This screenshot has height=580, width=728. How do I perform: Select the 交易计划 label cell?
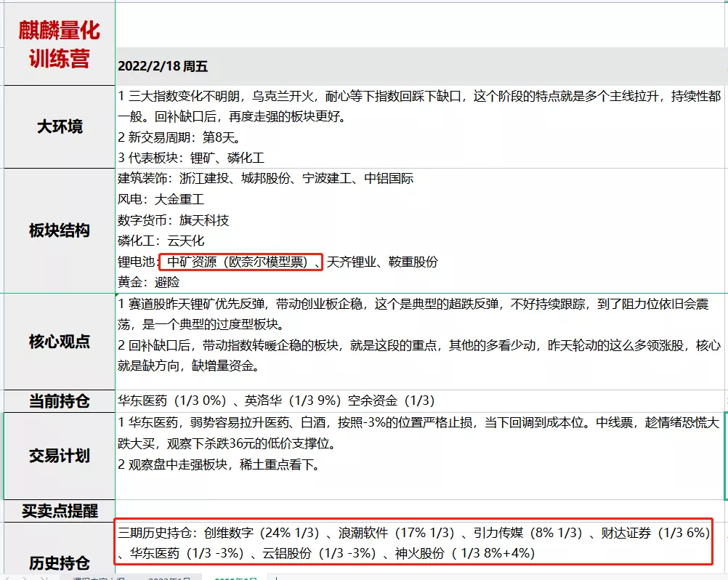[x=58, y=456]
